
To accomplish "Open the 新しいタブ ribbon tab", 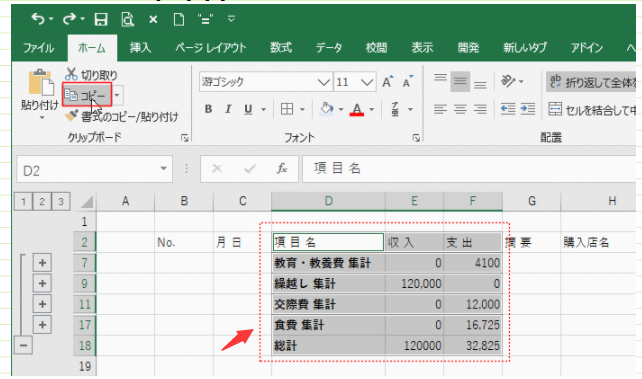I will click(525, 48).
